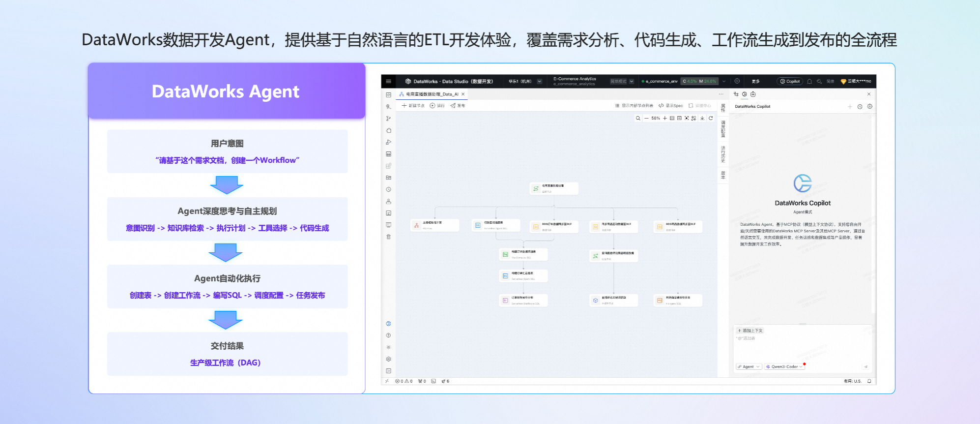
Task: Select the PAI Flow node on canvas
Action: [x=435, y=225]
